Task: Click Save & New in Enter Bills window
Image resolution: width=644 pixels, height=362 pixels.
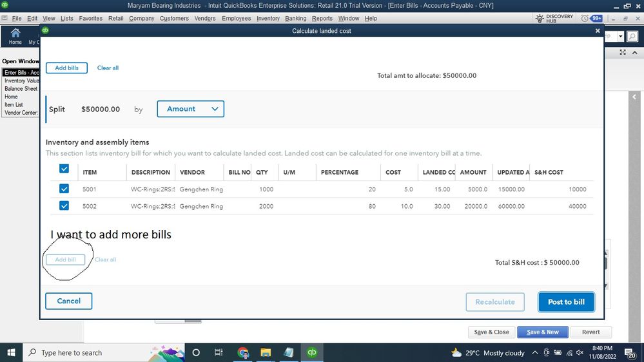Action: click(543, 332)
